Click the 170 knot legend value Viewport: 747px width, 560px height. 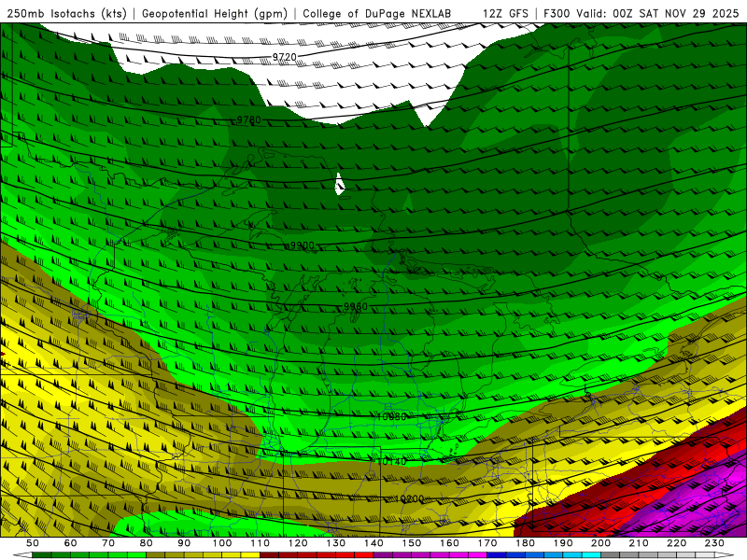(x=487, y=543)
